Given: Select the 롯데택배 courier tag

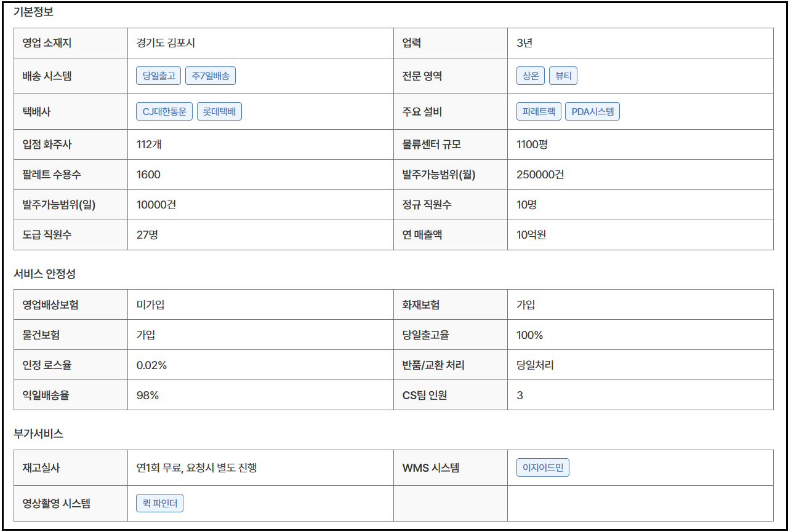Looking at the screenshot, I should point(219,111).
